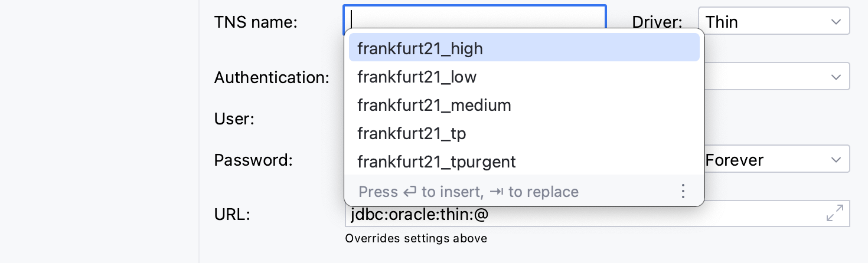Click the Driver label
The height and width of the screenshot is (263, 868).
click(657, 22)
